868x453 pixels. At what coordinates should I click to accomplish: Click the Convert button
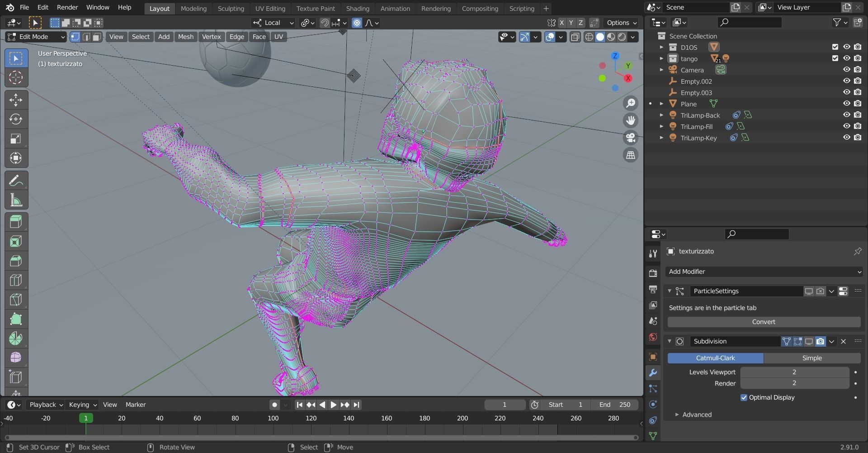click(764, 322)
